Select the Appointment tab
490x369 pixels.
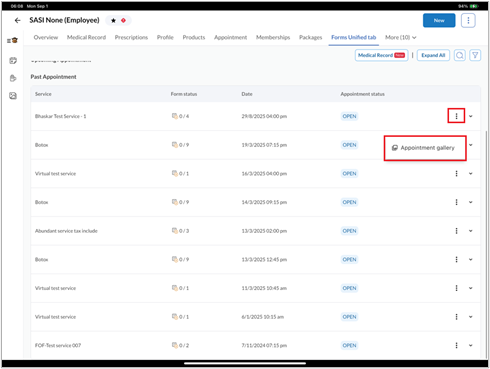[x=231, y=37]
